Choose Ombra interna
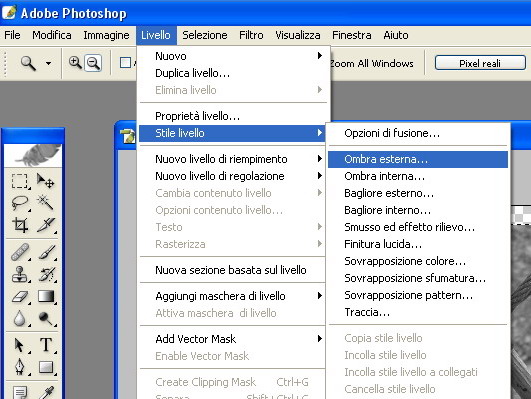Image resolution: width=531 pixels, height=399 pixels. pyautogui.click(x=418, y=176)
